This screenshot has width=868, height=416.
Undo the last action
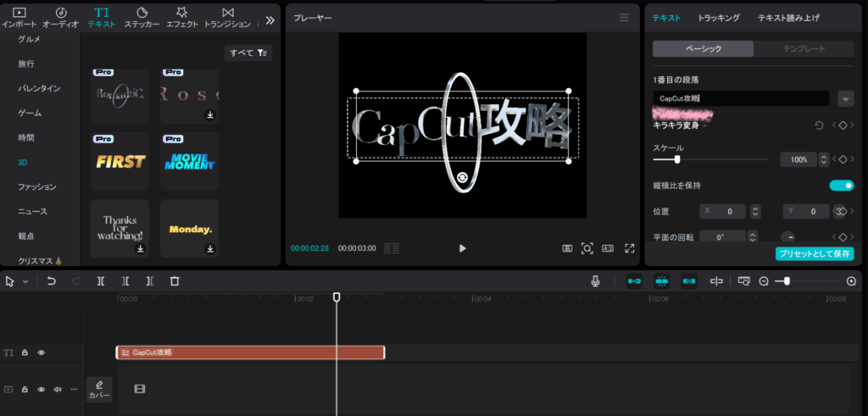(52, 281)
